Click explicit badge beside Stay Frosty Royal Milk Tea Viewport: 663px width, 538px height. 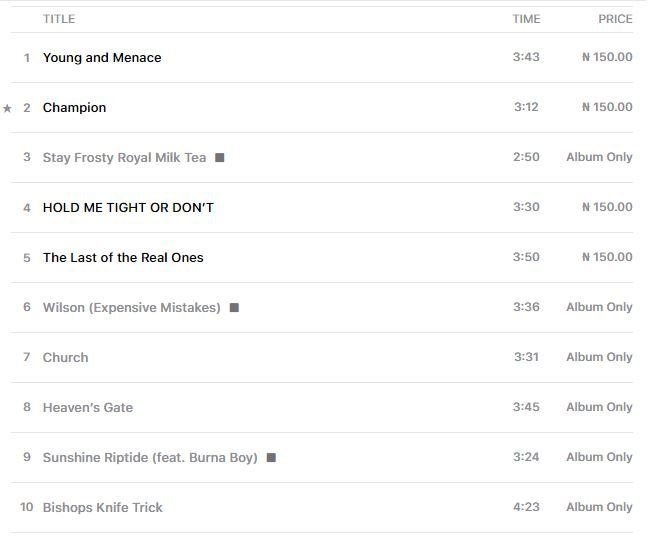(220, 158)
